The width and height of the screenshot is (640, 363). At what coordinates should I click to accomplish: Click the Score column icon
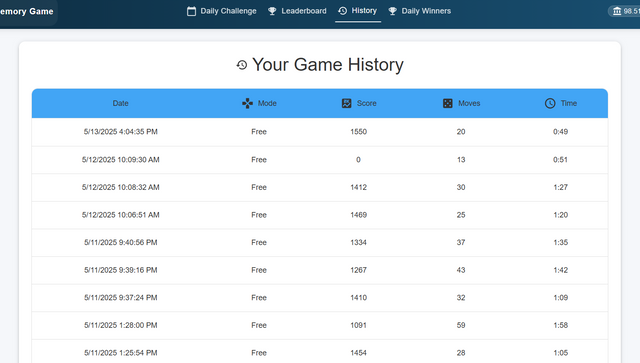click(347, 103)
